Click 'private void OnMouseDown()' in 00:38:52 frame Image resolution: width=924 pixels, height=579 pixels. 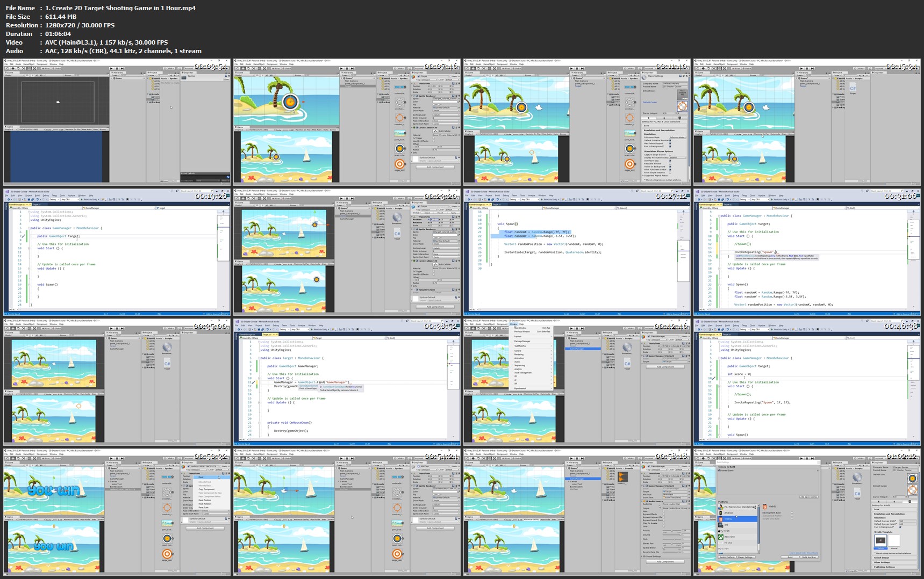pos(291,423)
